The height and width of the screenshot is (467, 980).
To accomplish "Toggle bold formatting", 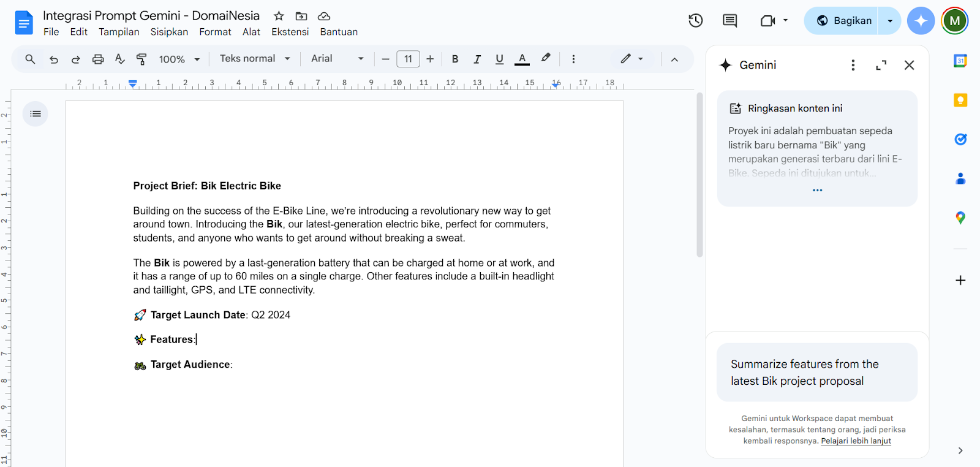I will click(455, 59).
